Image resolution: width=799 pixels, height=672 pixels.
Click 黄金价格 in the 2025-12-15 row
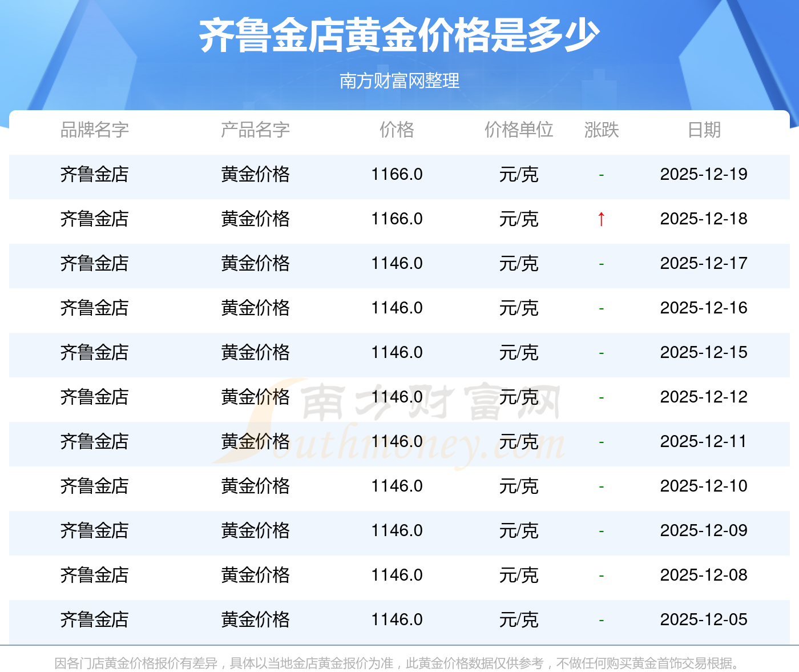(x=256, y=352)
